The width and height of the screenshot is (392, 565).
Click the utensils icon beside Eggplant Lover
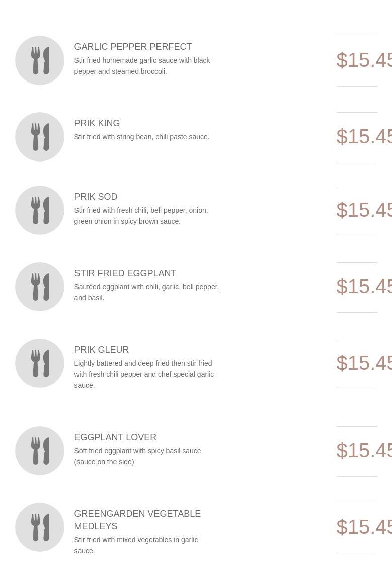40,451
